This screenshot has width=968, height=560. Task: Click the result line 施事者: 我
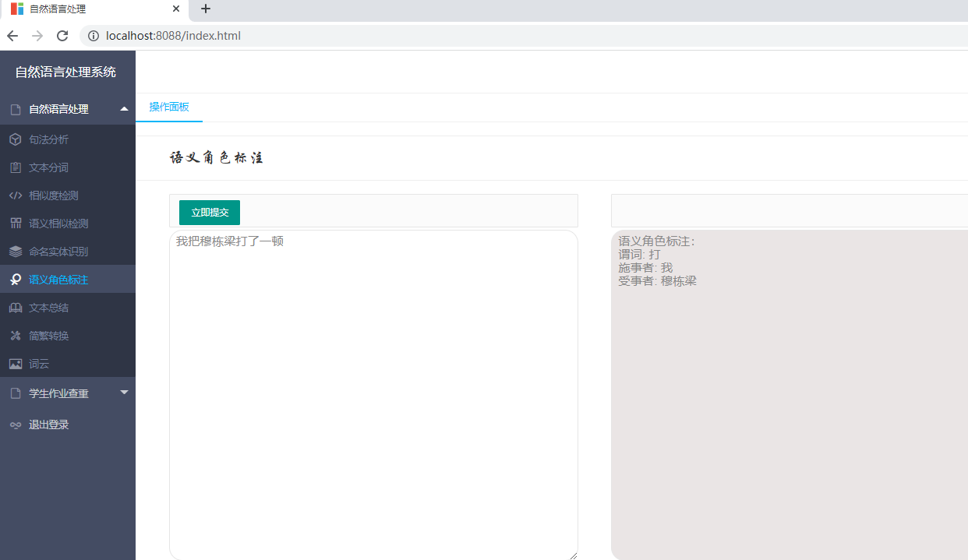pyautogui.click(x=645, y=268)
